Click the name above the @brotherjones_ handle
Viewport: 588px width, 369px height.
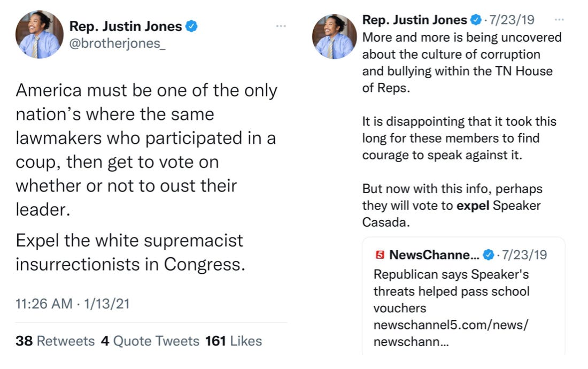126,26
